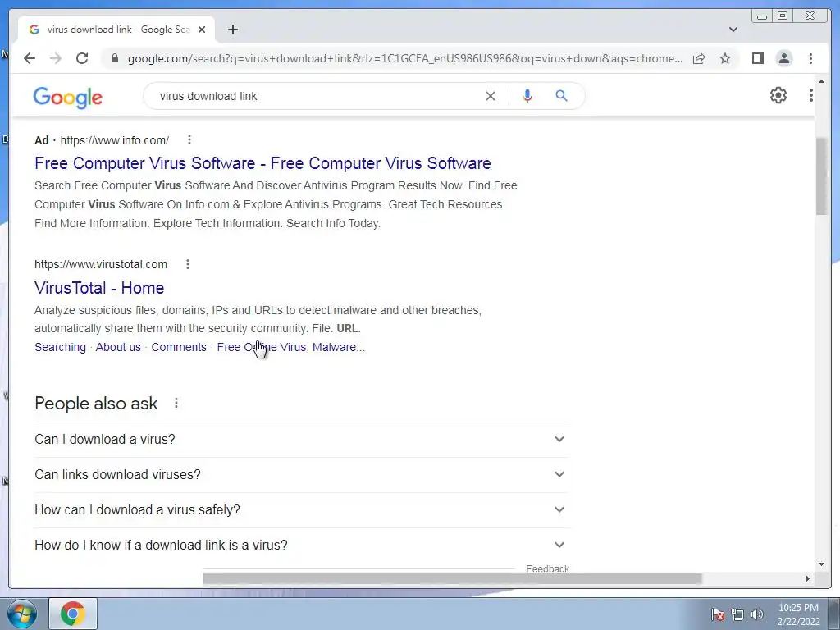Open Google apps menu dots
Viewport: 840px width, 630px height.
coord(810,95)
